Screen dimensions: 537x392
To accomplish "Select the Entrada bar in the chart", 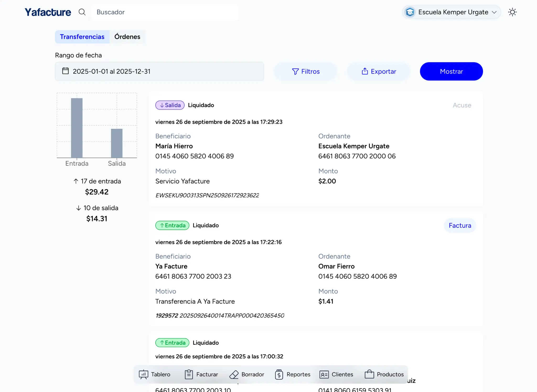I will click(x=77, y=128).
